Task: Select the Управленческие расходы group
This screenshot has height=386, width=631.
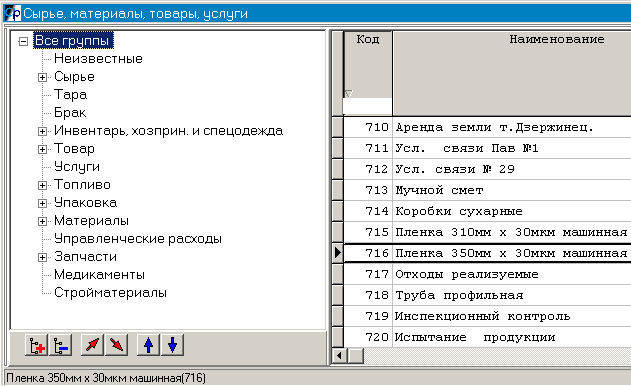Action: (138, 239)
